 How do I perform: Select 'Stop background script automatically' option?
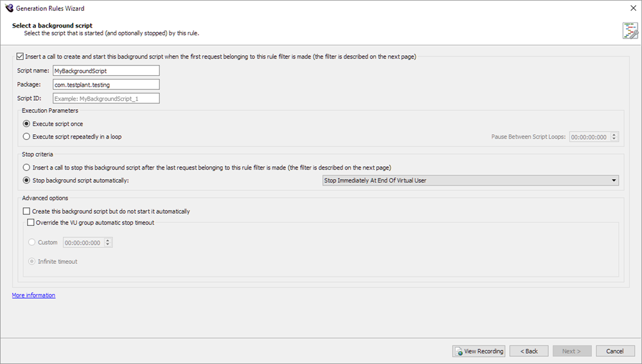[26, 180]
